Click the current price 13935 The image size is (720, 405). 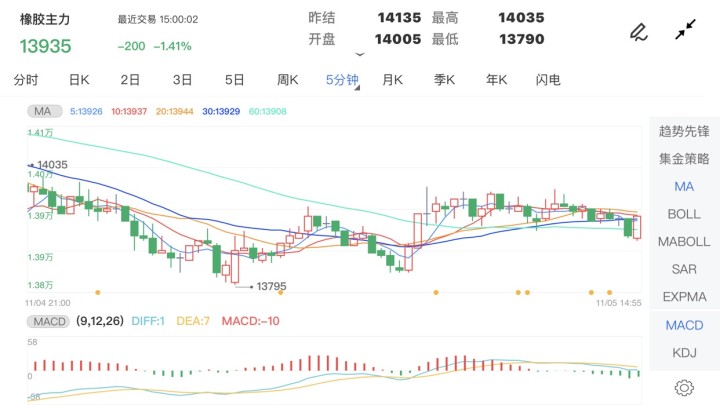point(45,46)
